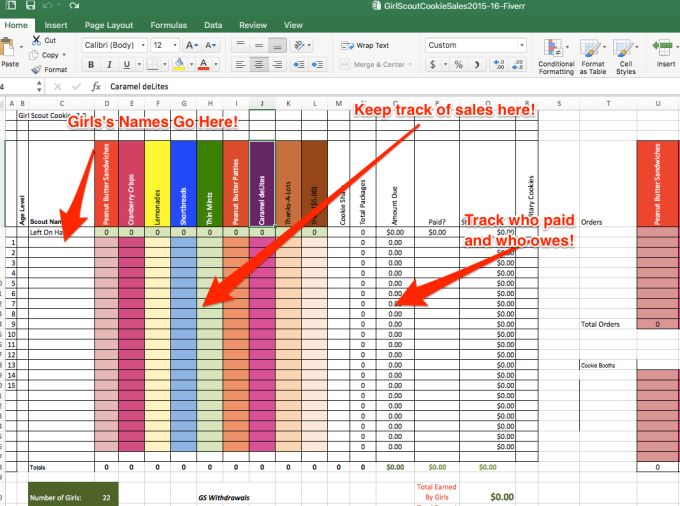Open the View tab

click(x=293, y=25)
